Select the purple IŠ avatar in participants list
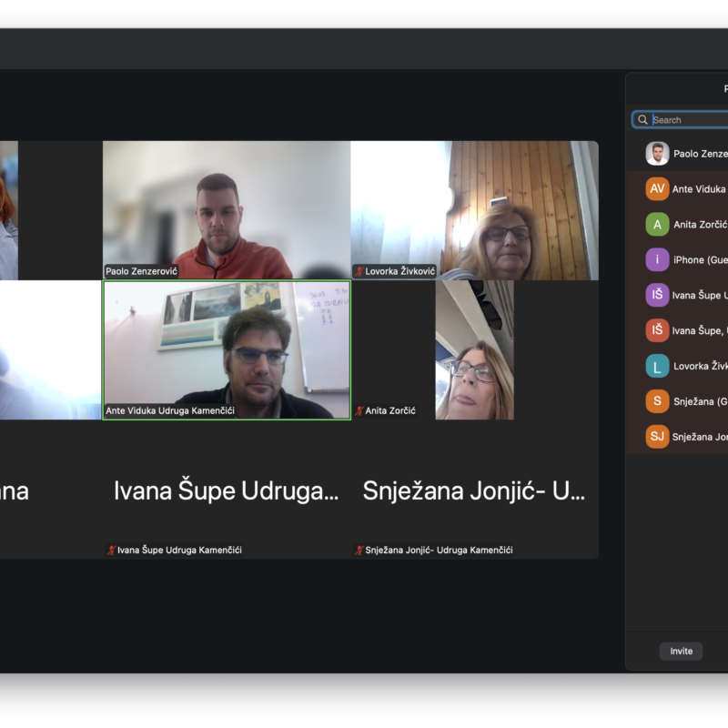This screenshot has height=728, width=728. (x=657, y=295)
